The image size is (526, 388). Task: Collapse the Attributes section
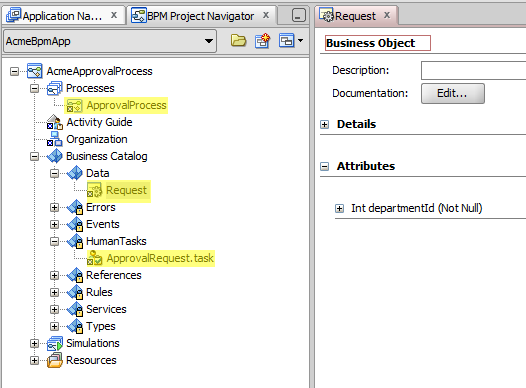324,166
